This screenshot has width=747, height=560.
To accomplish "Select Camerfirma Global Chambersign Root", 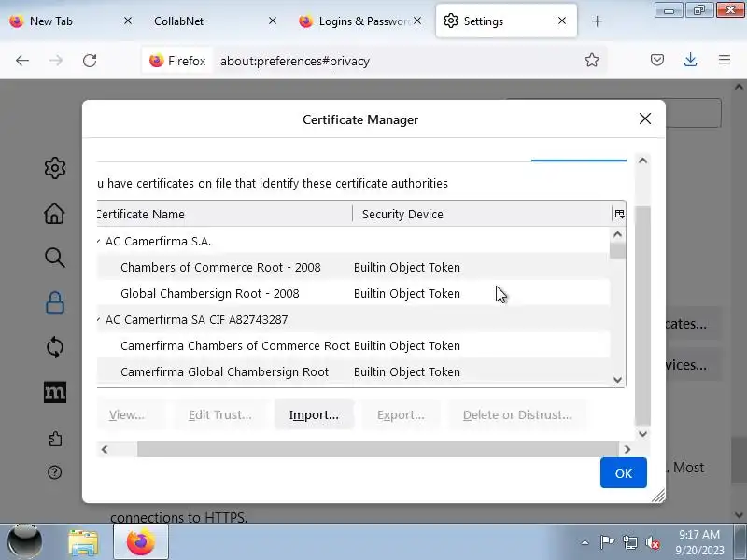I will (x=353, y=371).
